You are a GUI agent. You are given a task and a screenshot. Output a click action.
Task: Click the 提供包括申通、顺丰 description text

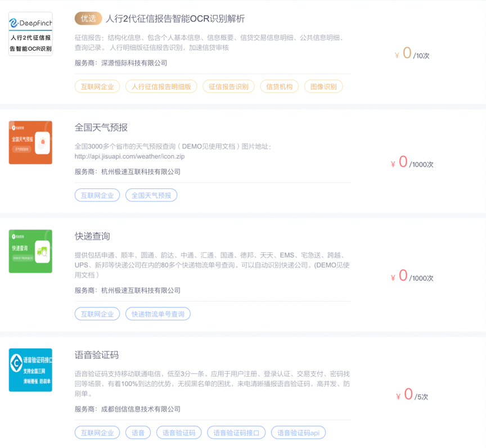(x=212, y=265)
